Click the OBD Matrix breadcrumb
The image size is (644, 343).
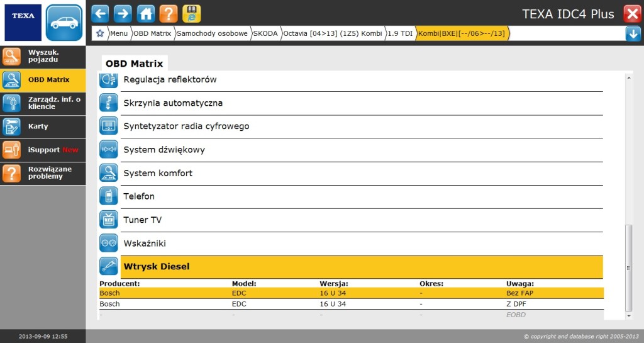152,33
